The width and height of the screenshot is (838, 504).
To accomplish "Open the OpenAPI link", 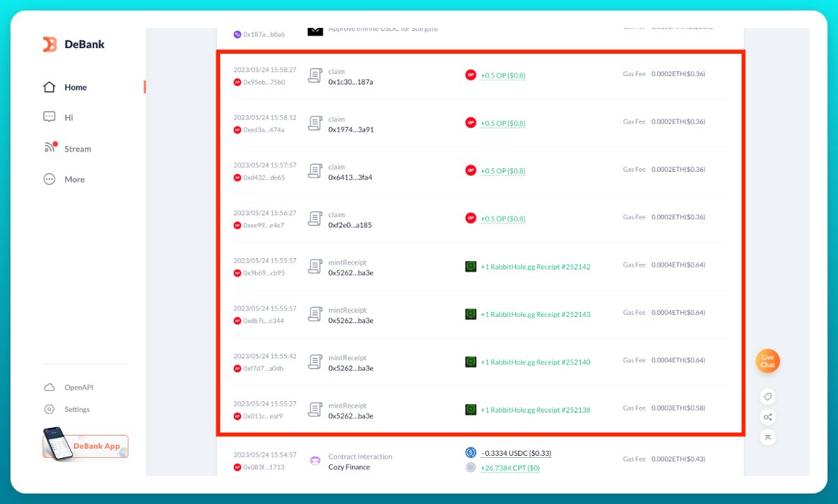I will tap(79, 387).
